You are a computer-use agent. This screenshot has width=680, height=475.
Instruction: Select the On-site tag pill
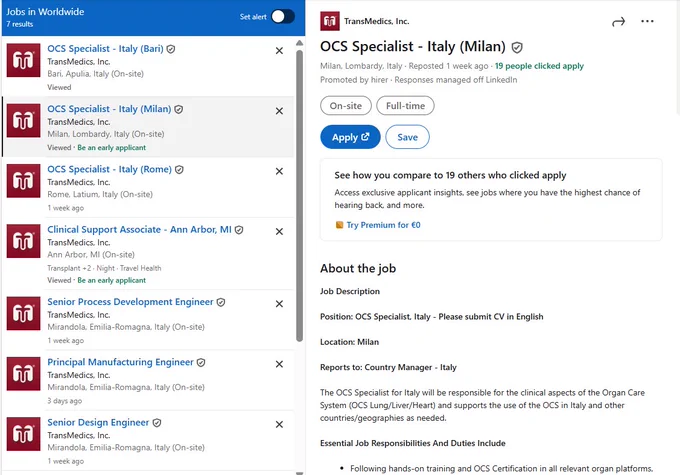point(346,106)
